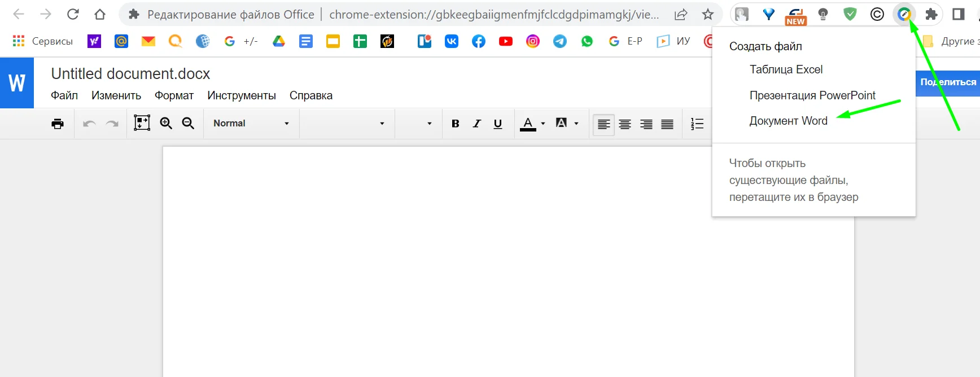Click the text color A swatch
The image size is (980, 377).
coord(528,124)
